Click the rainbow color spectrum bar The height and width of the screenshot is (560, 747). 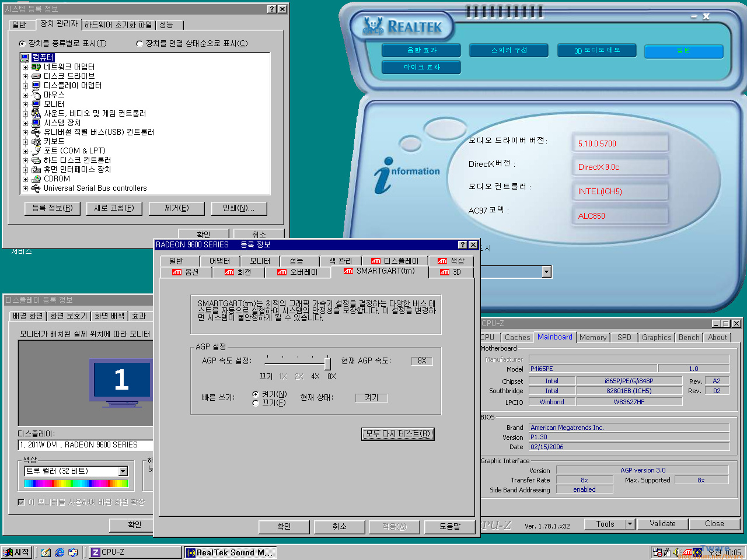coord(76,484)
